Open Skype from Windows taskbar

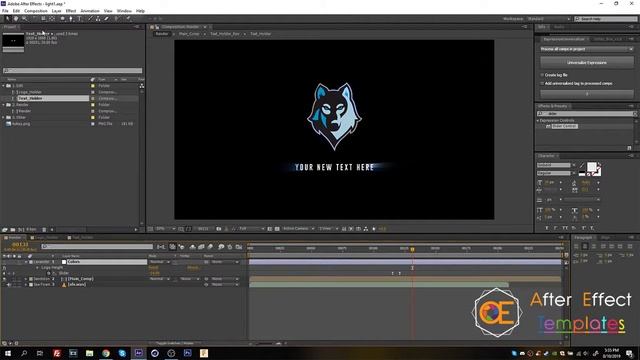pyautogui.click(x=122, y=353)
